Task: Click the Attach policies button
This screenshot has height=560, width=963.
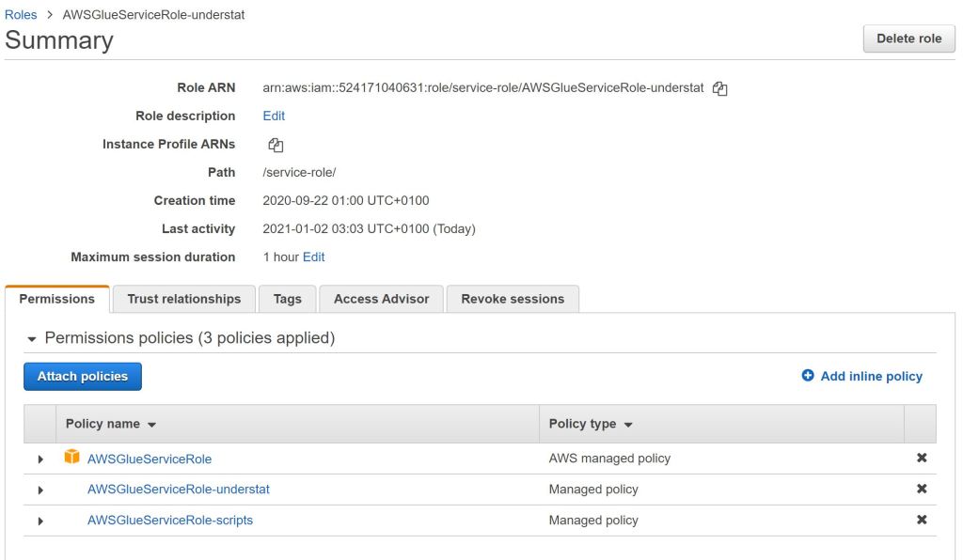Action: click(x=83, y=377)
